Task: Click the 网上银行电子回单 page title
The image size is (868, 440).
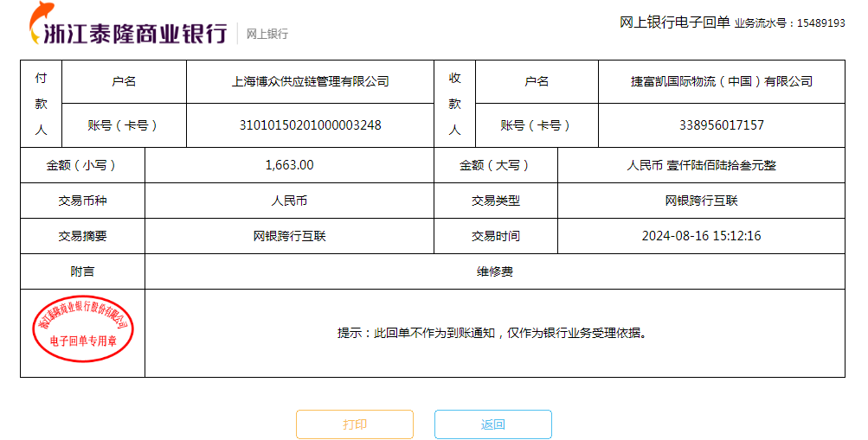Action: tap(674, 22)
